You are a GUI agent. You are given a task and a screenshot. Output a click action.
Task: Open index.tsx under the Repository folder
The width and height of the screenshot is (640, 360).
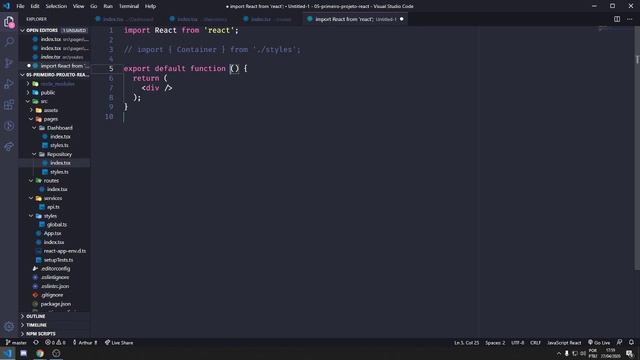pyautogui.click(x=60, y=163)
